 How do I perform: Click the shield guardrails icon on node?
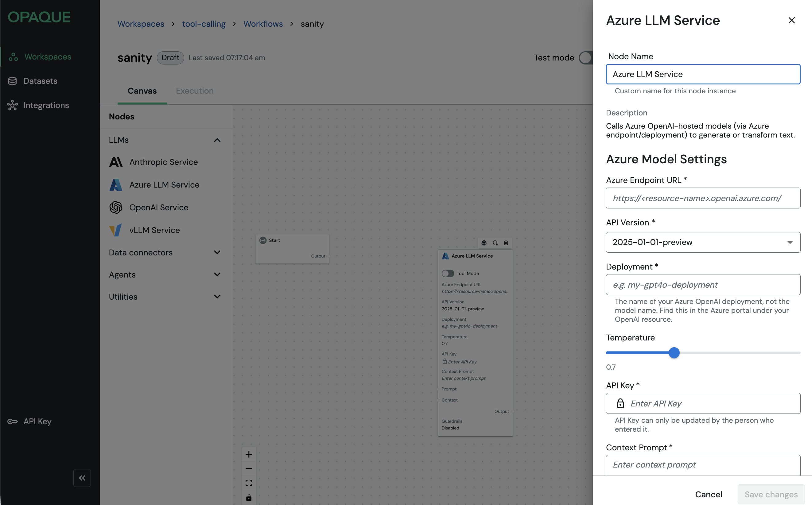pos(495,243)
